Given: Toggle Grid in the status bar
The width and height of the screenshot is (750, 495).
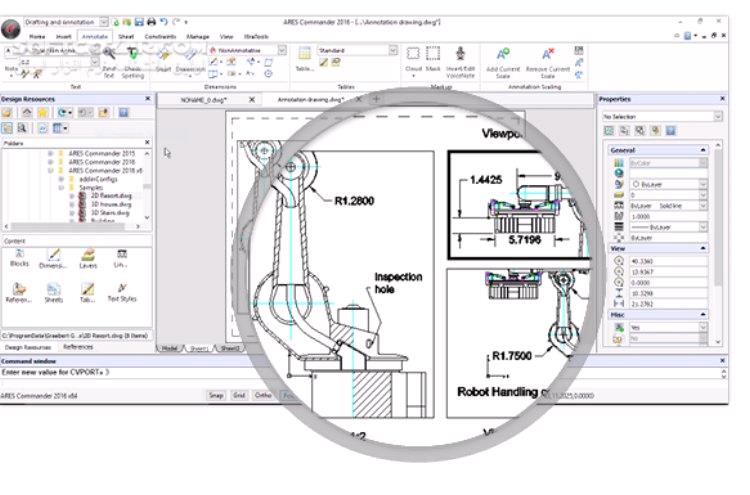Looking at the screenshot, I should (x=239, y=396).
